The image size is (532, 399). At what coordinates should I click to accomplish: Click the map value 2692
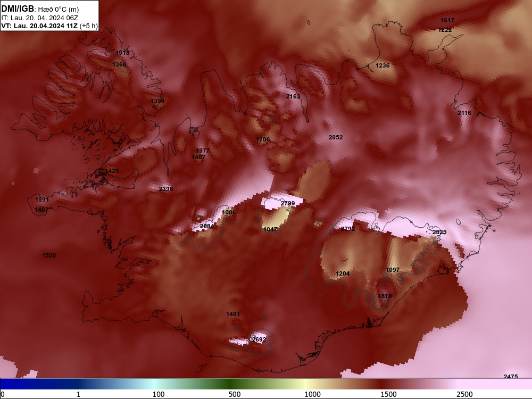pos(259,339)
